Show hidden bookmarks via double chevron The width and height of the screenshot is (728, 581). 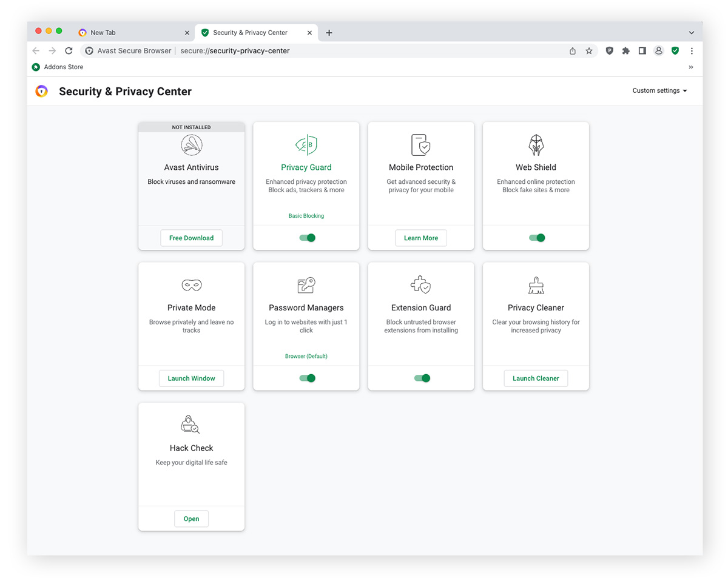click(690, 67)
